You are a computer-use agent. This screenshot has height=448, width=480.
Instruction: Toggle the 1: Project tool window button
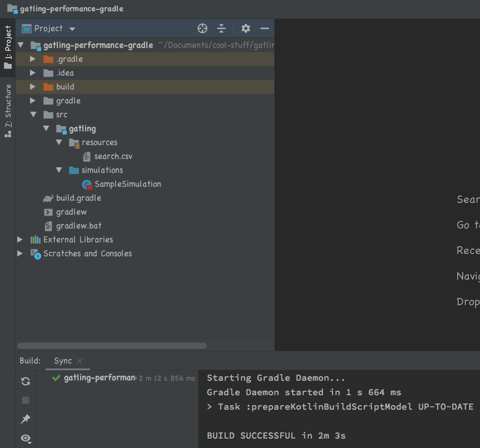point(8,47)
